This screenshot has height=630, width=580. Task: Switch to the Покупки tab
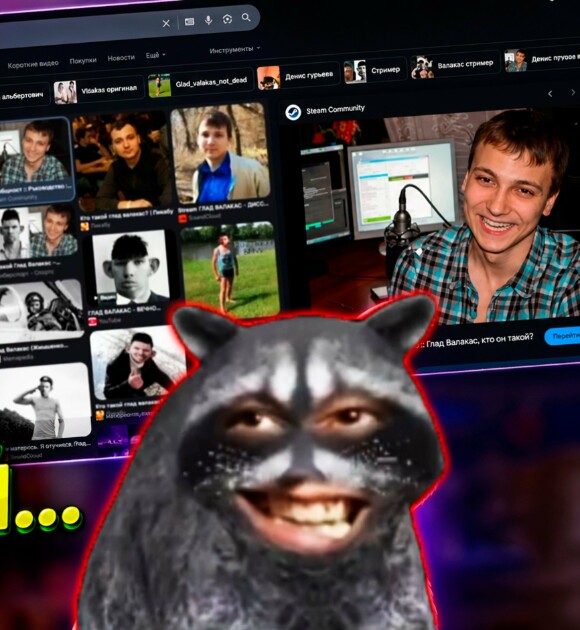(83, 61)
